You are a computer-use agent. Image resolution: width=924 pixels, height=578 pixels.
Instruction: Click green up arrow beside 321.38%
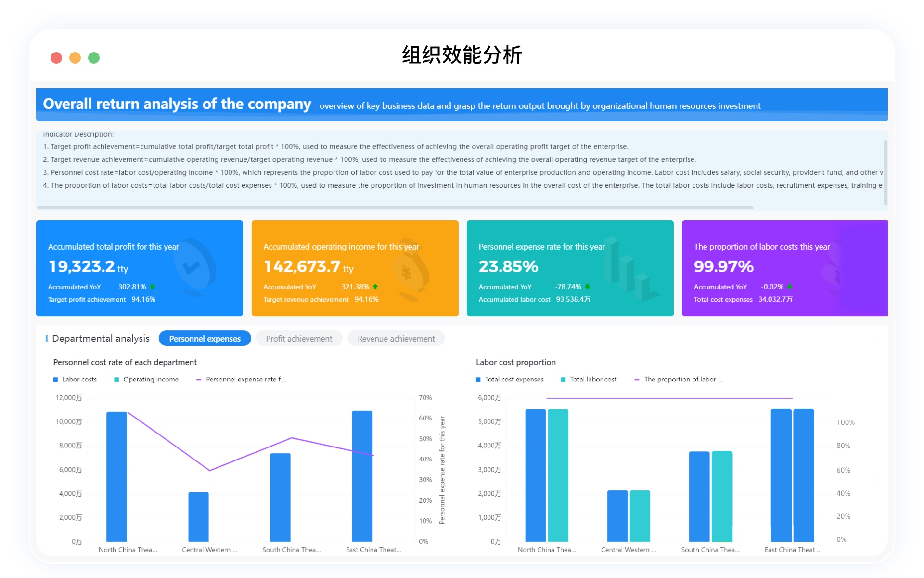point(375,287)
